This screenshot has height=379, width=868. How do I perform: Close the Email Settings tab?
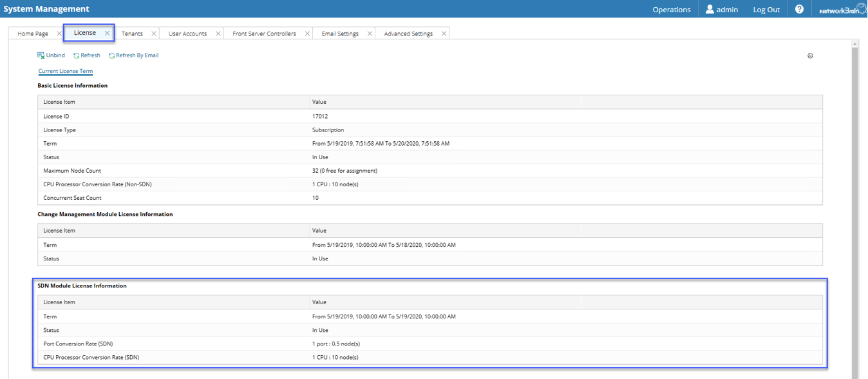[370, 34]
